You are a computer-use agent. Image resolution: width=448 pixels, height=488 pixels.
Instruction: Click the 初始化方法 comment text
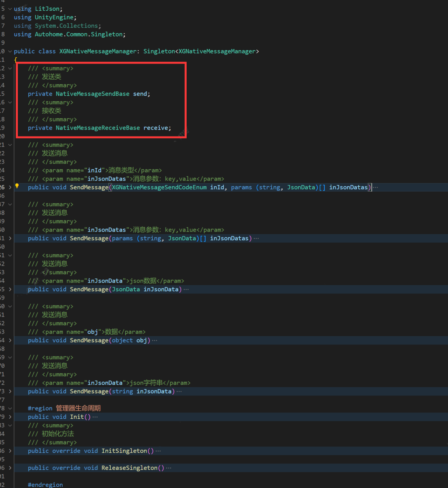(58, 434)
